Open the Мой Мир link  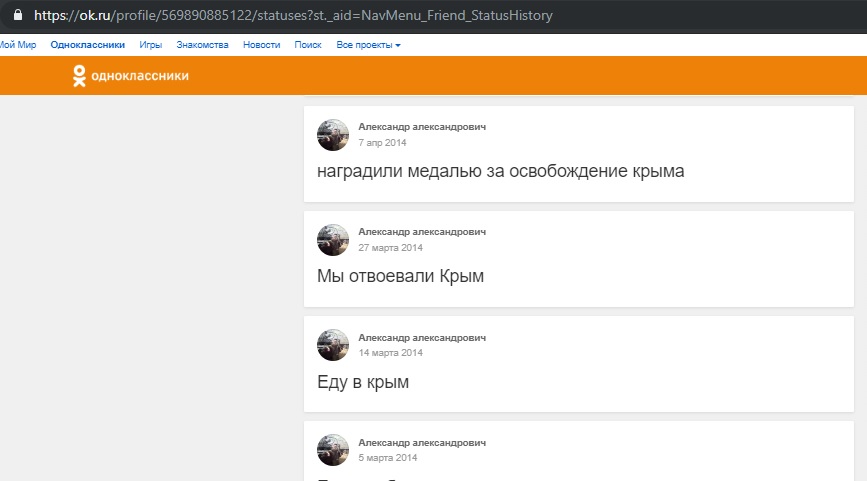tap(18, 45)
